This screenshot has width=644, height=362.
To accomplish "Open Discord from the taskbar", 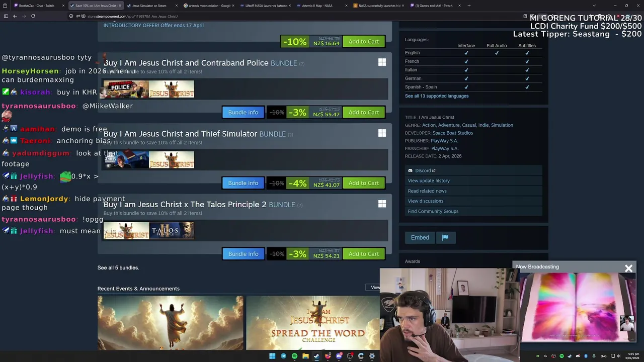I will pos(339,356).
